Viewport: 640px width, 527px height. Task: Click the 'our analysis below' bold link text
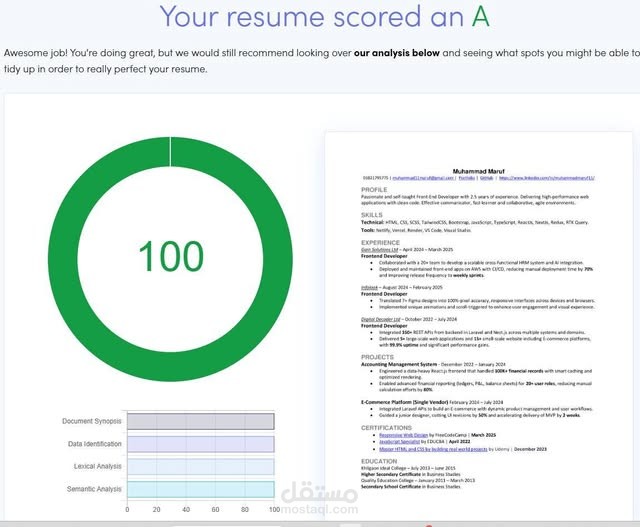[x=397, y=53]
